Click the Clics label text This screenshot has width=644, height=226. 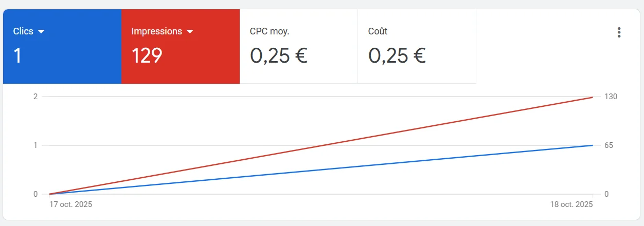click(x=23, y=31)
